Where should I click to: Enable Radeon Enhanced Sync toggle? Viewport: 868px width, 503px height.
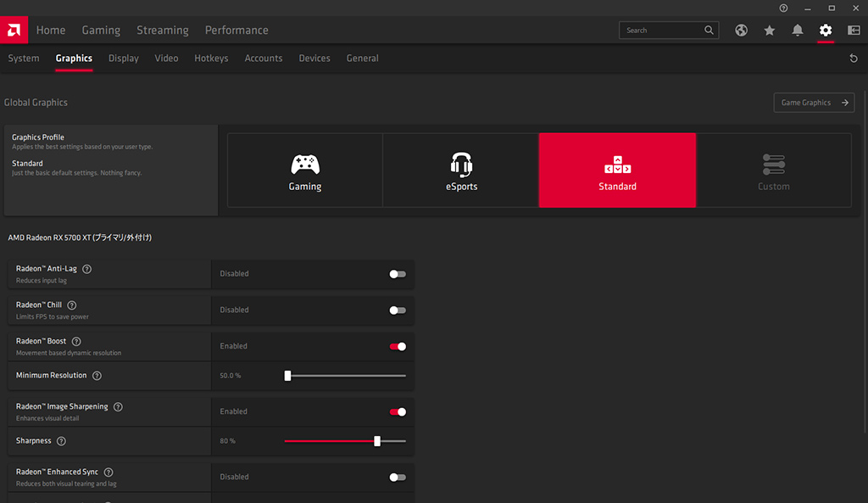pyautogui.click(x=398, y=478)
